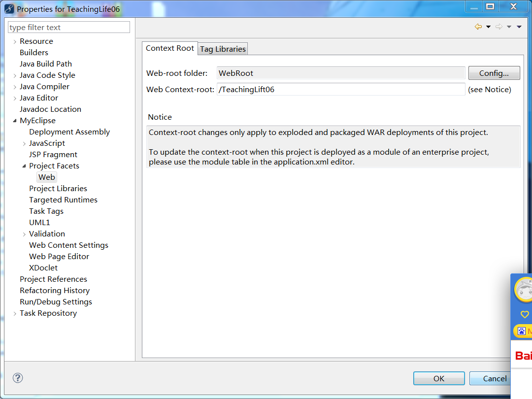532x399 pixels.
Task: Select UML1 item
Action: coord(39,223)
